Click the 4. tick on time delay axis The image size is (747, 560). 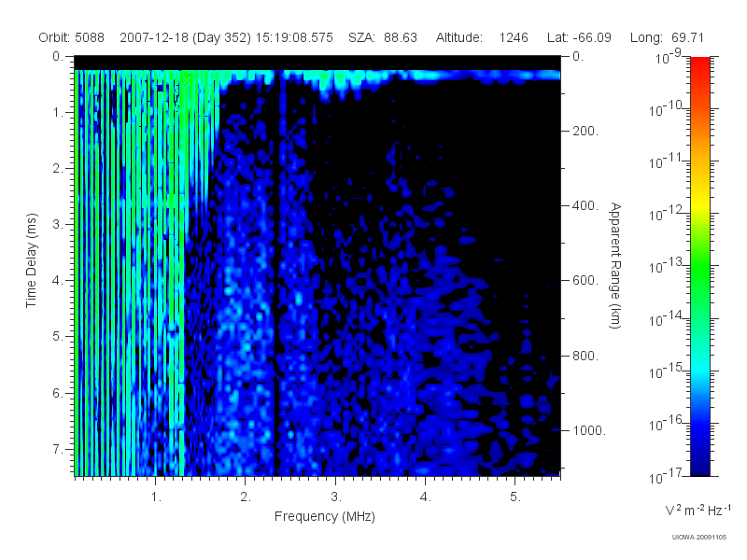click(x=58, y=281)
